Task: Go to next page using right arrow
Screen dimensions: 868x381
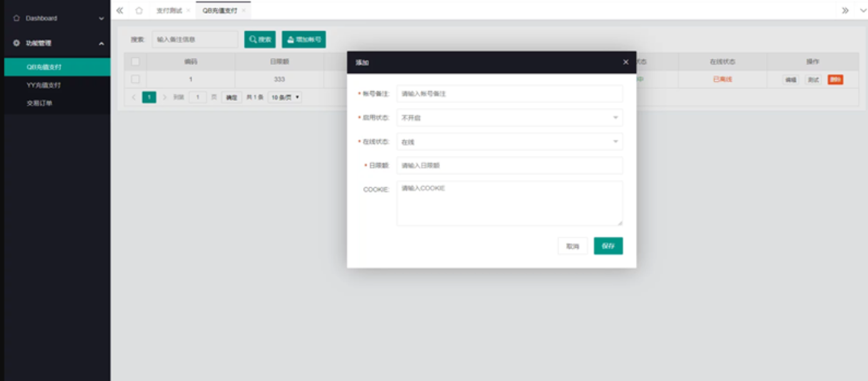Action: point(165,97)
